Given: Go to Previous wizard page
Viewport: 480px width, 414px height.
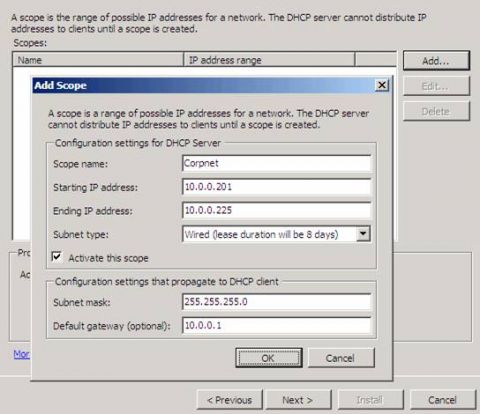Looking at the screenshot, I should pyautogui.click(x=230, y=400).
